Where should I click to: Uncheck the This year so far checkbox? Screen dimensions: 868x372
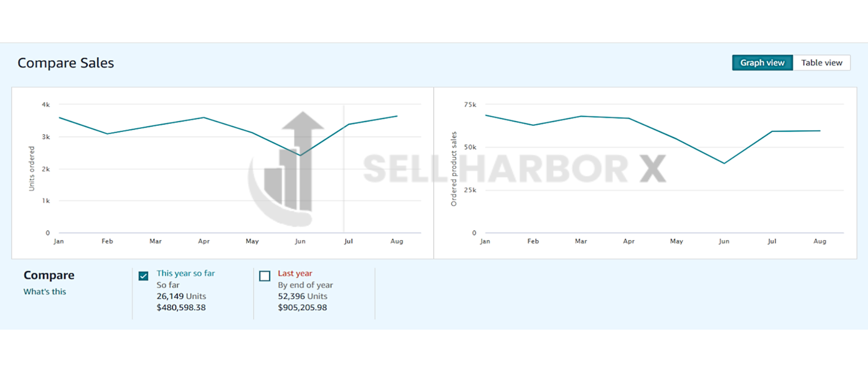143,276
